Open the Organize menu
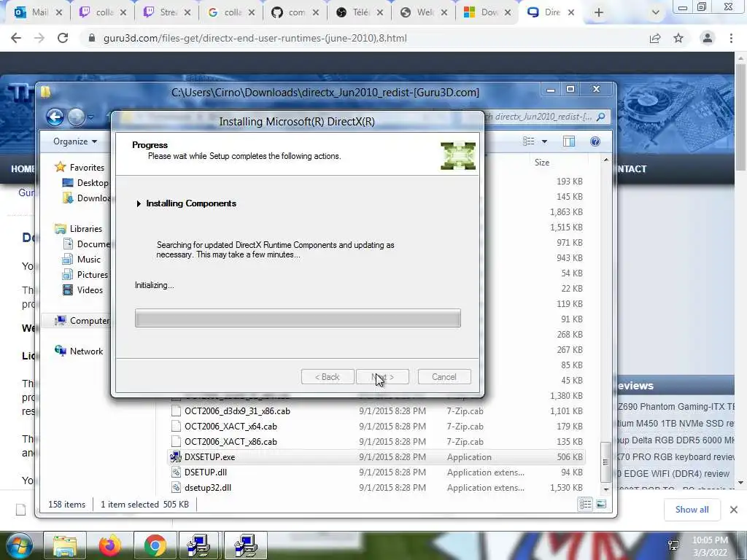 (75, 141)
